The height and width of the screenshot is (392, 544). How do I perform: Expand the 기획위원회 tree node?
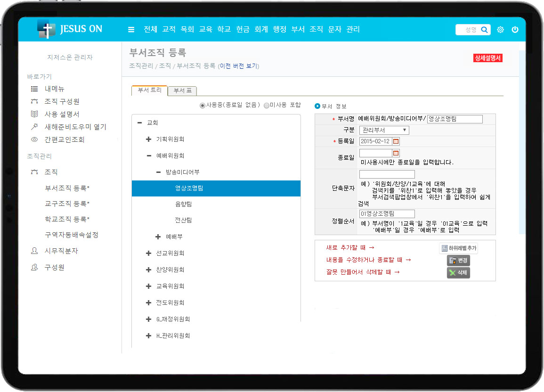pyautogui.click(x=149, y=139)
